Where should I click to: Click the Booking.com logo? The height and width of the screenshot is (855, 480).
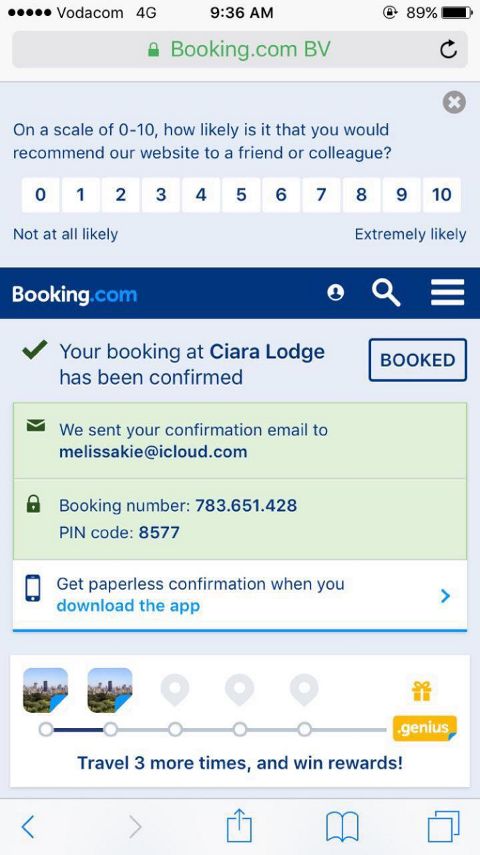coord(75,295)
